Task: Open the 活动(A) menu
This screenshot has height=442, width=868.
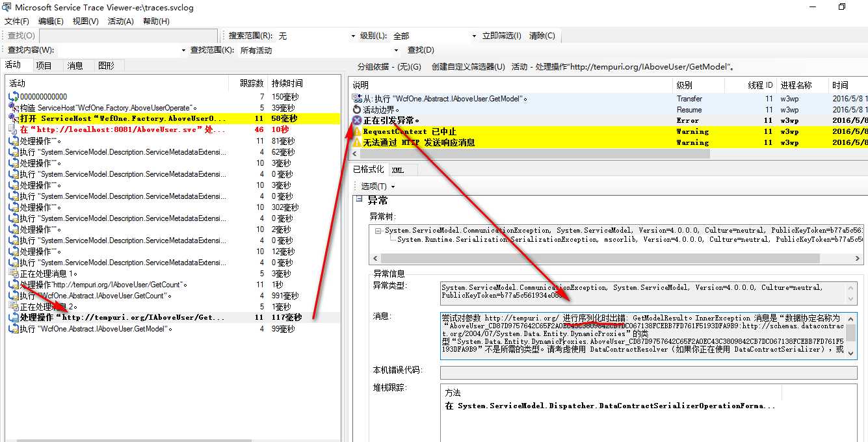Action: [121, 21]
